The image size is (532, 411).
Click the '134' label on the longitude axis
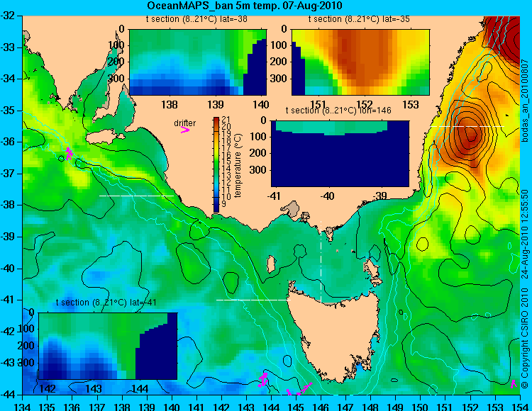(x=23, y=406)
